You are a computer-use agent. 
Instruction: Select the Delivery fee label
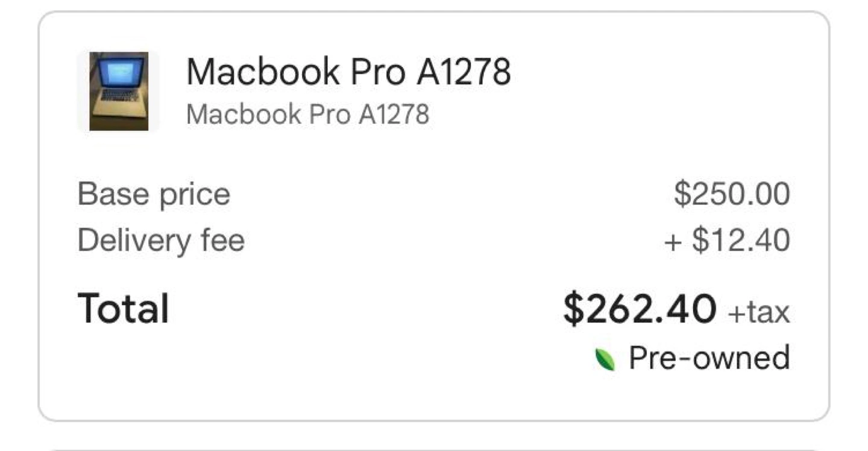point(161,240)
